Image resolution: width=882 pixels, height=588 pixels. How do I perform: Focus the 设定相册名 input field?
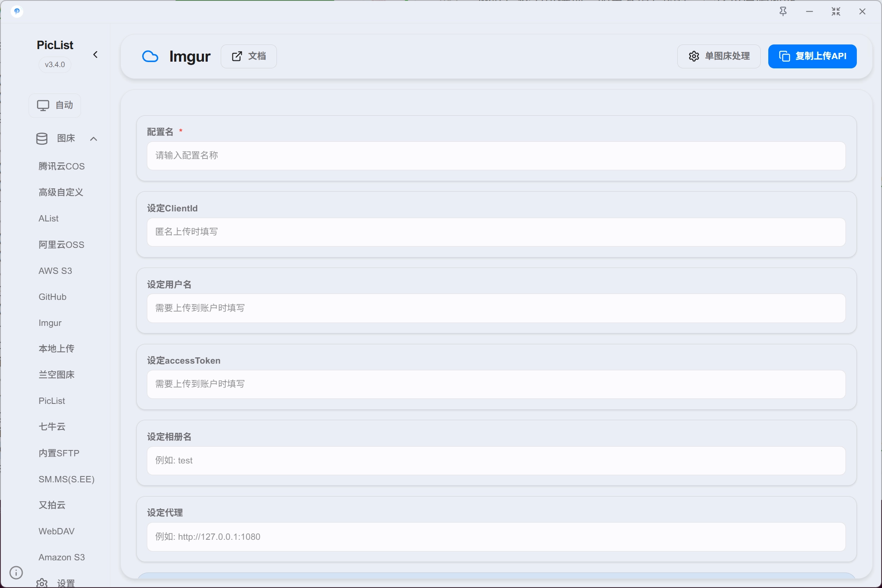(x=496, y=461)
